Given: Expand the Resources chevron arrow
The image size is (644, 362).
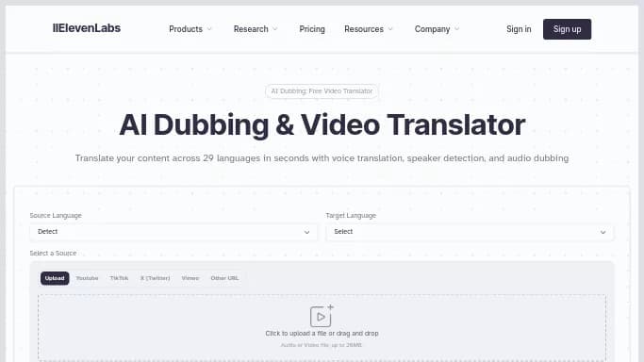Looking at the screenshot, I should (390, 29).
